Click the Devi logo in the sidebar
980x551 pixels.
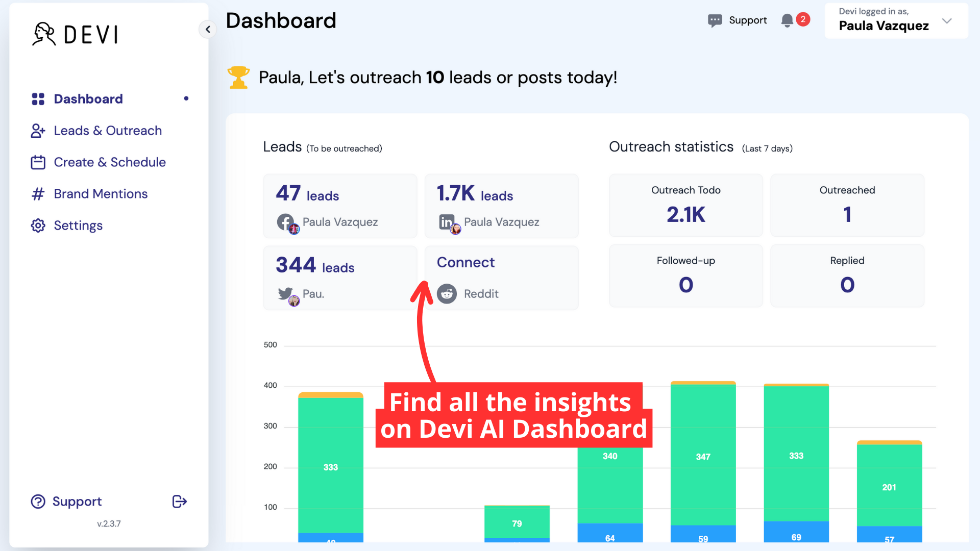pyautogui.click(x=75, y=34)
